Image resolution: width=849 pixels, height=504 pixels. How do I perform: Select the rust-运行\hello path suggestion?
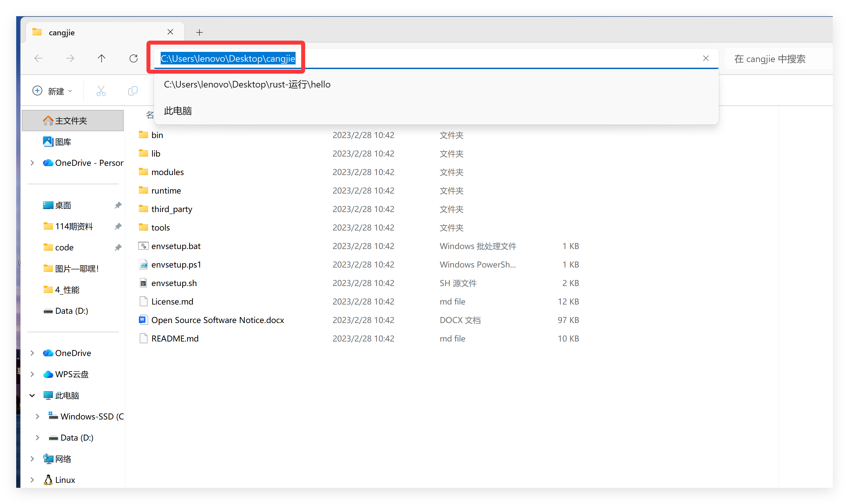click(x=247, y=84)
